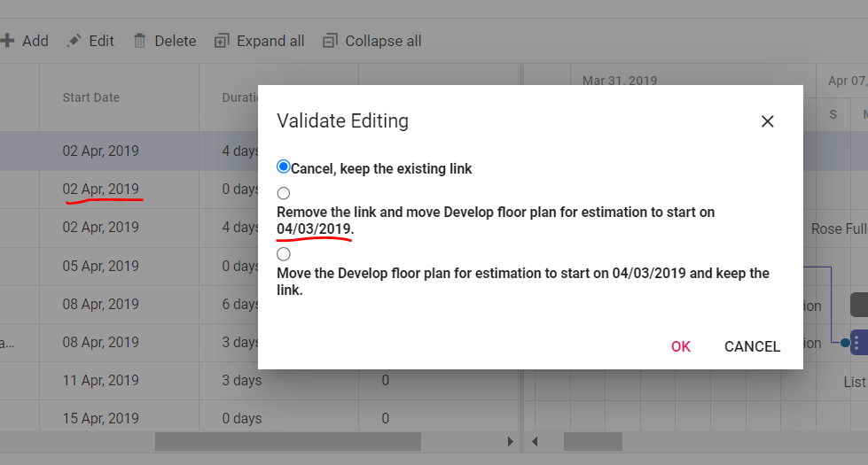This screenshot has height=465, width=868.
Task: Click the Mar 31, 2019 timeline header
Action: [x=619, y=81]
